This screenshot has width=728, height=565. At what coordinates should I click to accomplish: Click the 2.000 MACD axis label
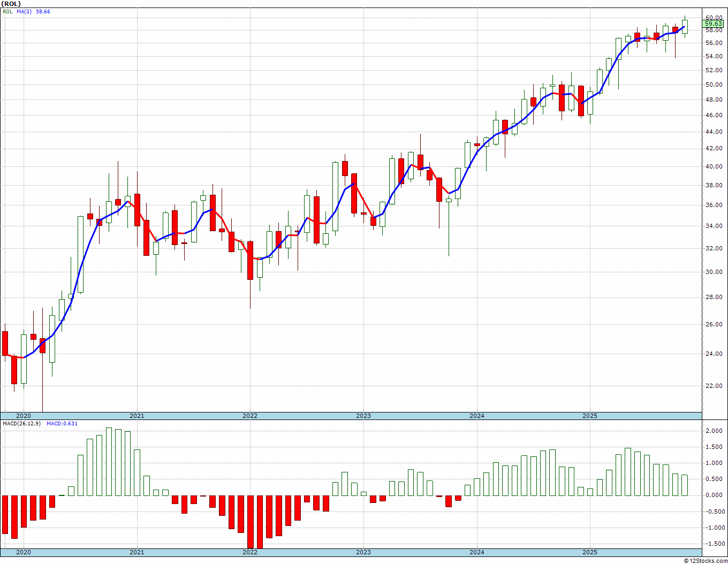click(714, 431)
